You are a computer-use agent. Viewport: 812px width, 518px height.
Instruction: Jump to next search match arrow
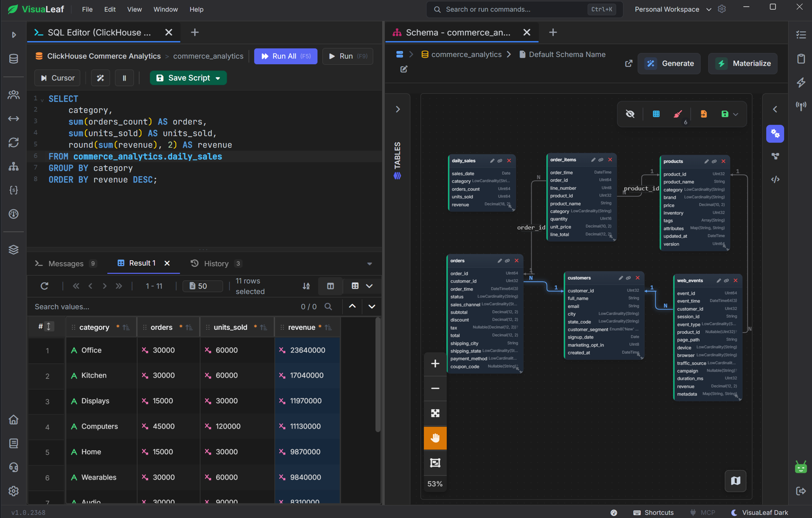tap(371, 306)
